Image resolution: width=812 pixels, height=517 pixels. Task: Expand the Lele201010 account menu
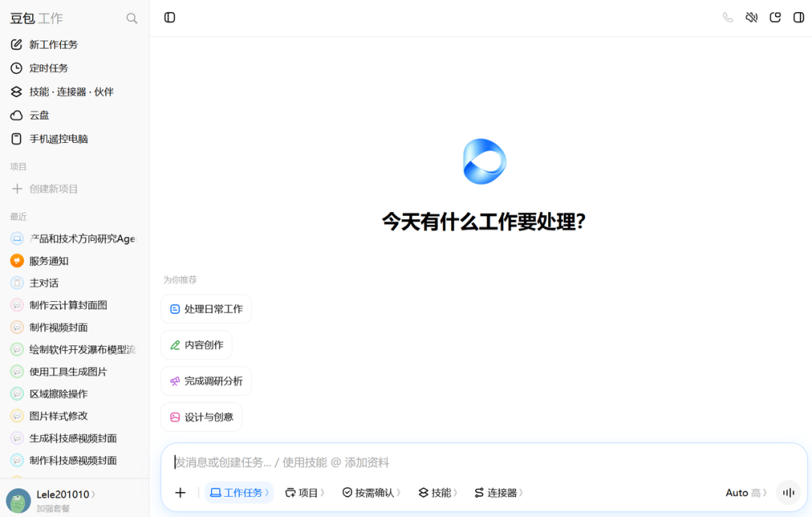[65, 494]
